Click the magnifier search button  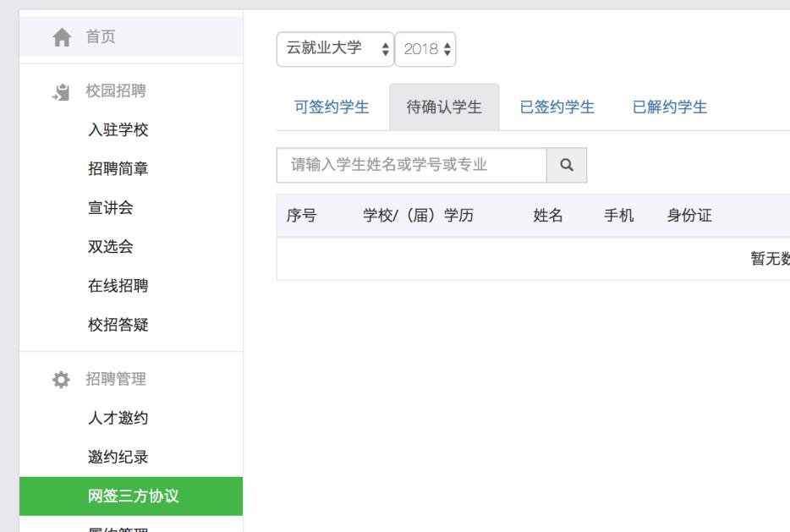[x=567, y=166]
